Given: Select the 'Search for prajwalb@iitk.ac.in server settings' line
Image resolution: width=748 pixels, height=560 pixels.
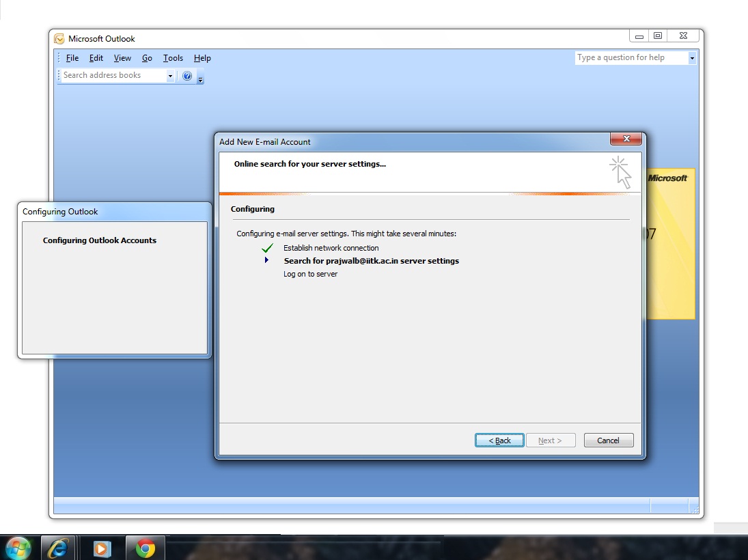Looking at the screenshot, I should tap(371, 261).
